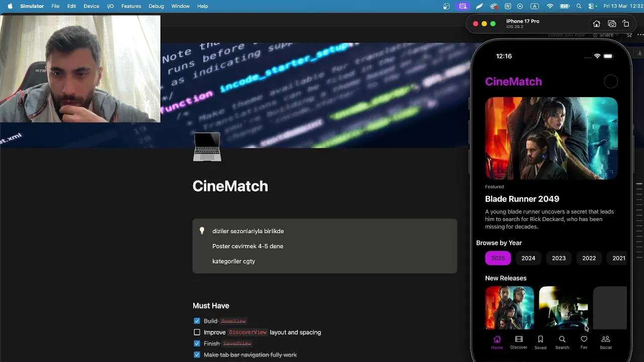Open Spotlight search in menu bar
This screenshot has width=644, height=362.
coord(579,6)
